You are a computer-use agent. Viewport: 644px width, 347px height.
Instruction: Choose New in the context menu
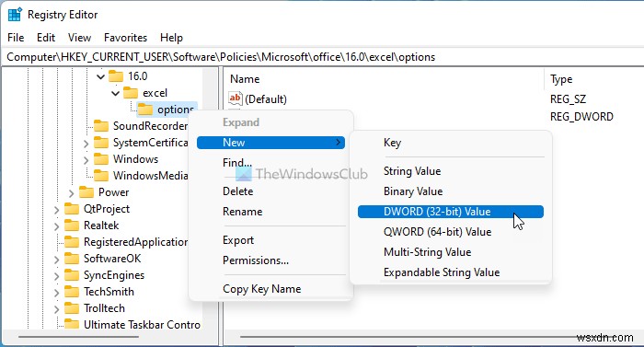[270, 143]
